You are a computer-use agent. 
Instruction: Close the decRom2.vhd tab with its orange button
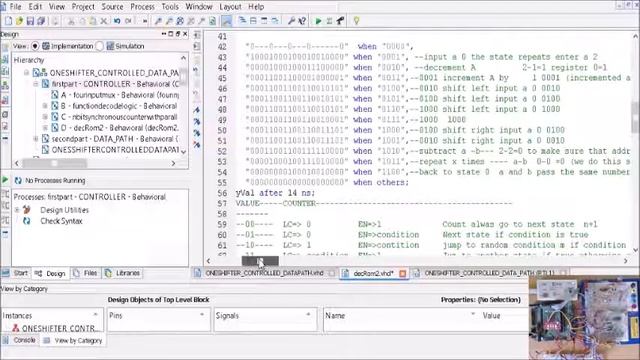click(402, 273)
